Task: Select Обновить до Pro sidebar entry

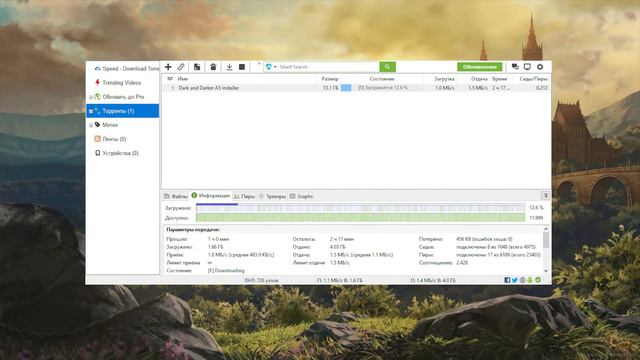Action: (123, 97)
